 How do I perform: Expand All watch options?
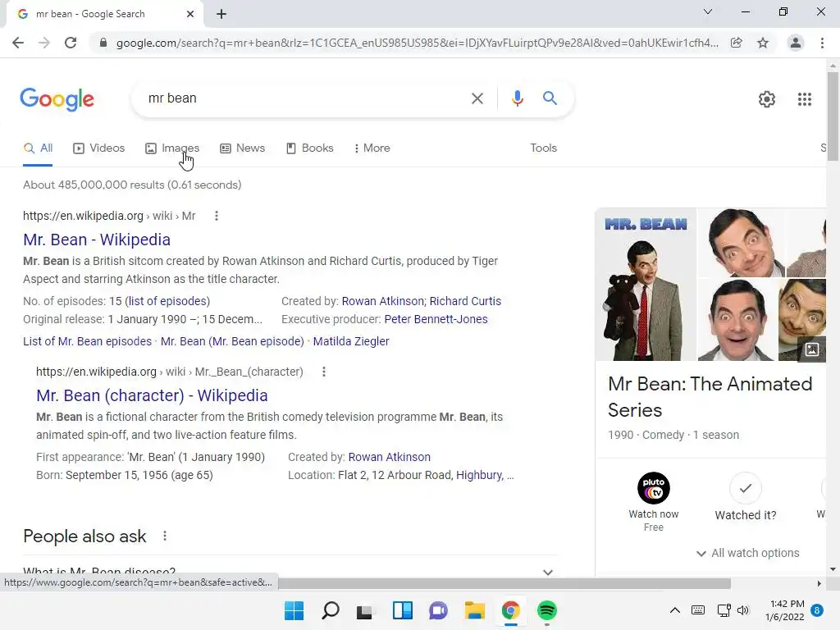(x=747, y=553)
